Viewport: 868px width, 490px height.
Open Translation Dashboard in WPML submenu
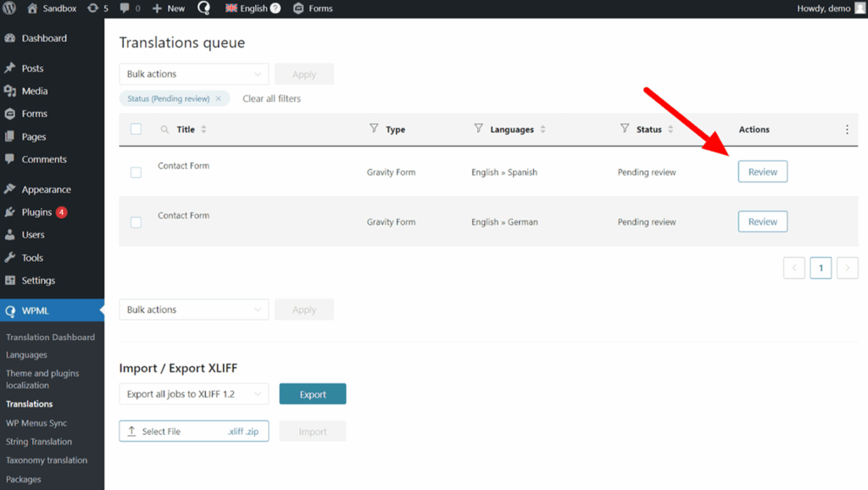click(50, 337)
